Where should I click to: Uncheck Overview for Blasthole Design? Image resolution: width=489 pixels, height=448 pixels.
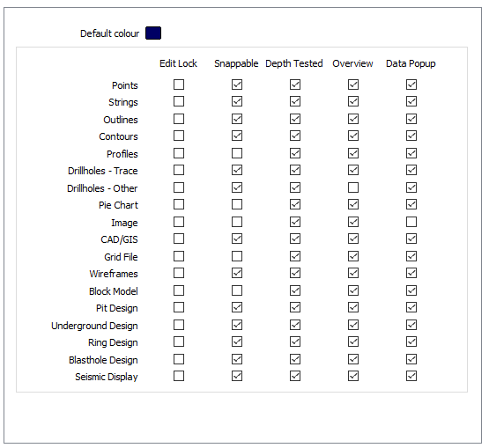pos(353,359)
